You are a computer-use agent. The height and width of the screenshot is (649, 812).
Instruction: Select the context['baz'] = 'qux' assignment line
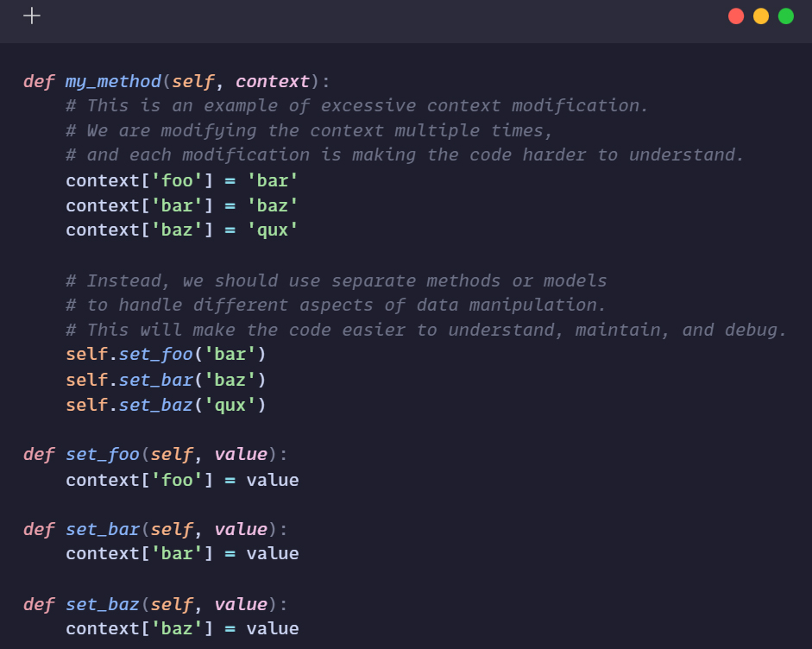pos(181,230)
